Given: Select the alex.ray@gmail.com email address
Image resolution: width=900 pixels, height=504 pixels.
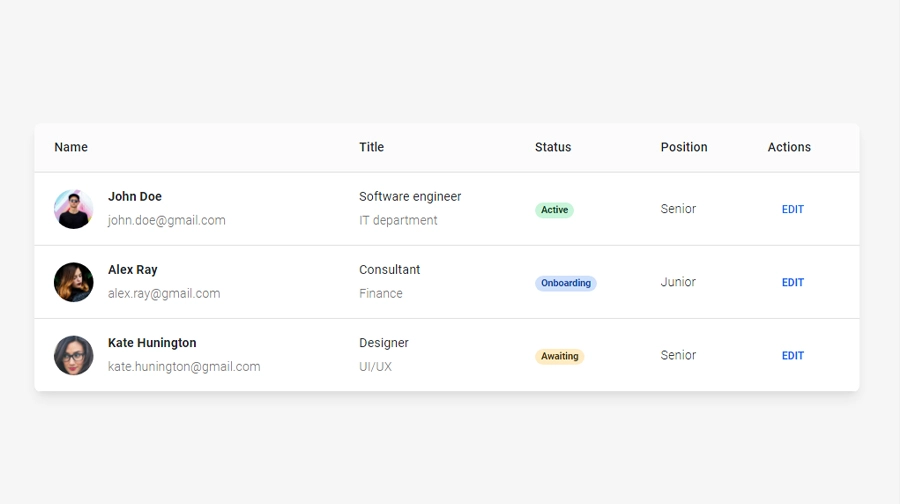Looking at the screenshot, I should click(x=164, y=293).
